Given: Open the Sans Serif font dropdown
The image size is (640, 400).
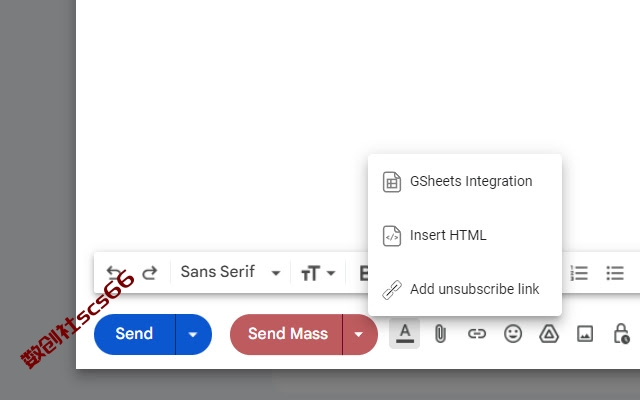Looking at the screenshot, I should [x=230, y=272].
